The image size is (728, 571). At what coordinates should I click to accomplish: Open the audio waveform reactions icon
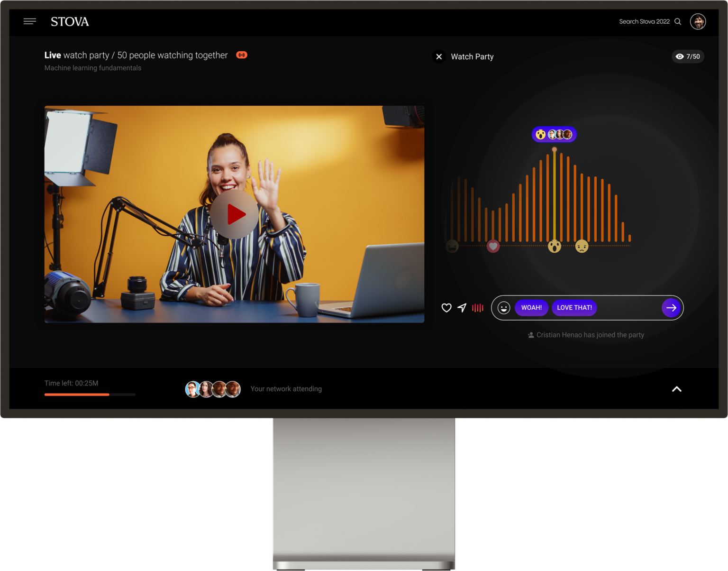tap(477, 308)
